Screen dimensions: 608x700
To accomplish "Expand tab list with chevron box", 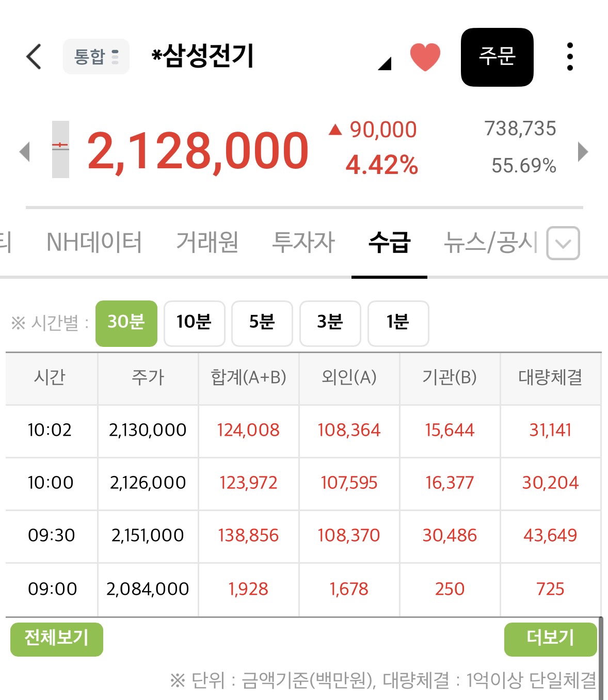I will click(563, 243).
